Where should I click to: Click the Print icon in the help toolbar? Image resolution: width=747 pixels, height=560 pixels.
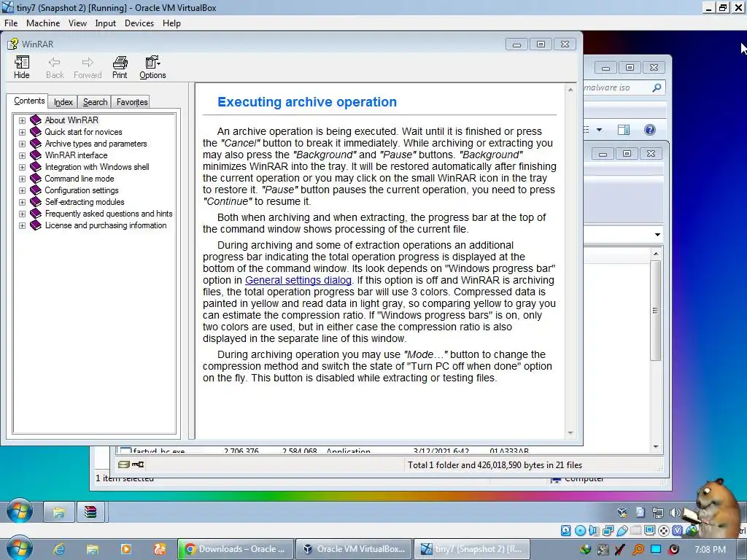(x=120, y=67)
